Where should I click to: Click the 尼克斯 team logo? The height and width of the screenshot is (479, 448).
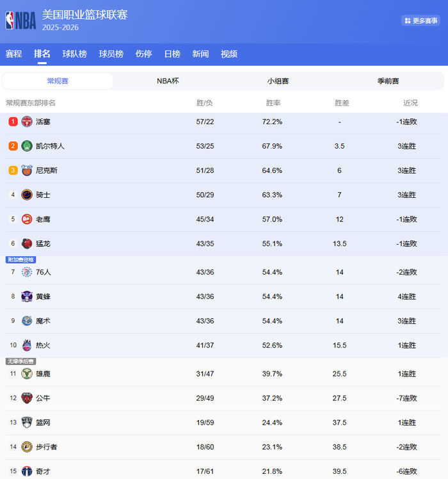click(x=27, y=170)
